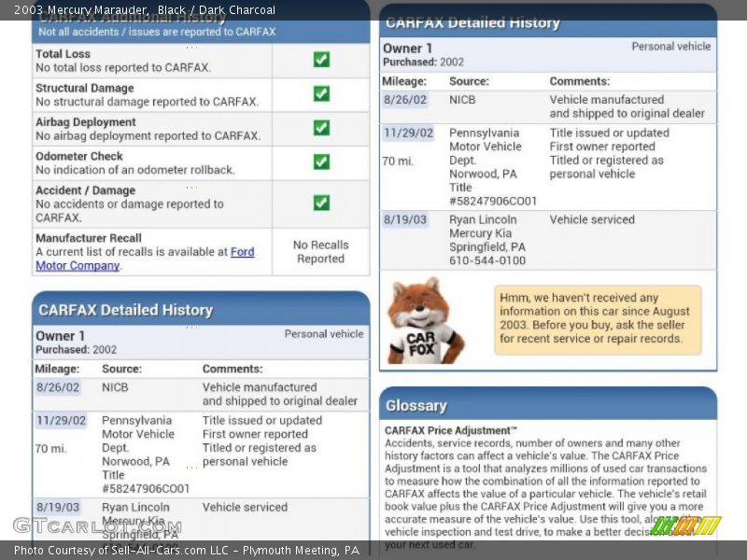Click the 11/29/02 date in right panel
Viewport: 747px width, 560px height.
[408, 133]
